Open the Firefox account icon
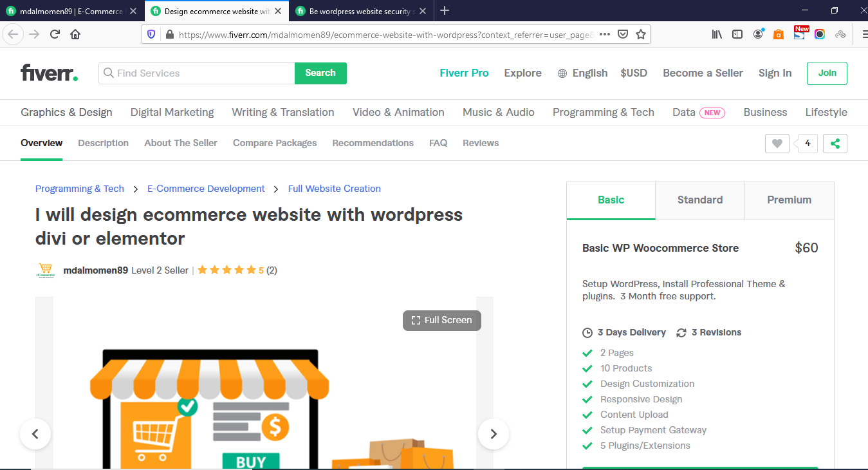The height and width of the screenshot is (470, 868). 757,33
